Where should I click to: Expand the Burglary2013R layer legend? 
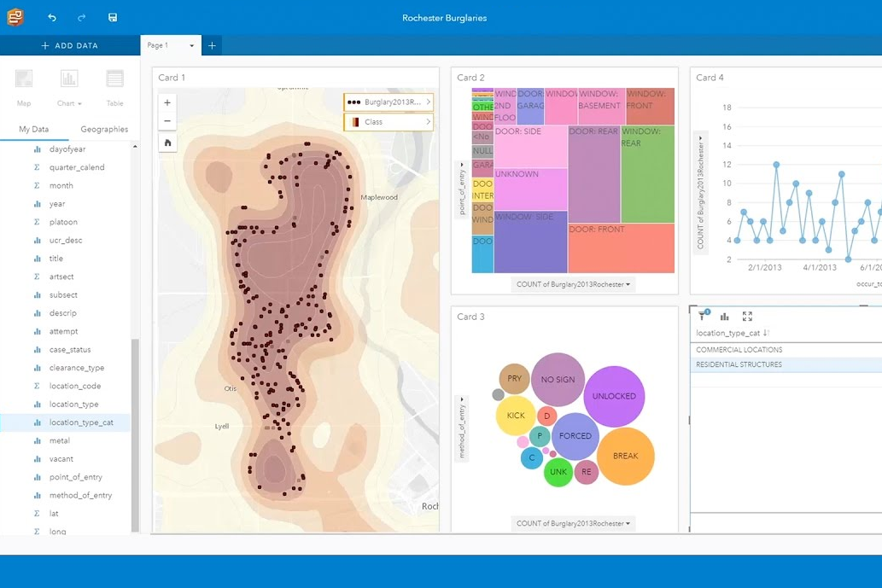[428, 102]
